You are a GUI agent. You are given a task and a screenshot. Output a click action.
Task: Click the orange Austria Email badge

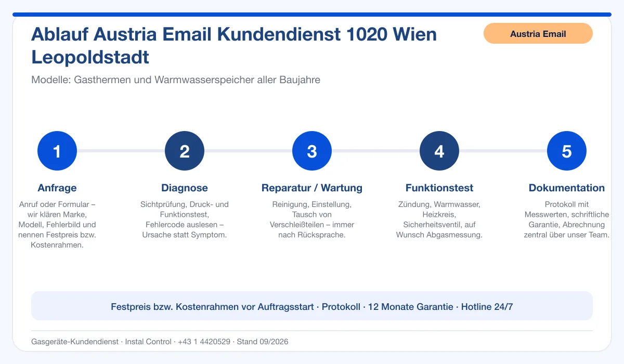(x=538, y=34)
